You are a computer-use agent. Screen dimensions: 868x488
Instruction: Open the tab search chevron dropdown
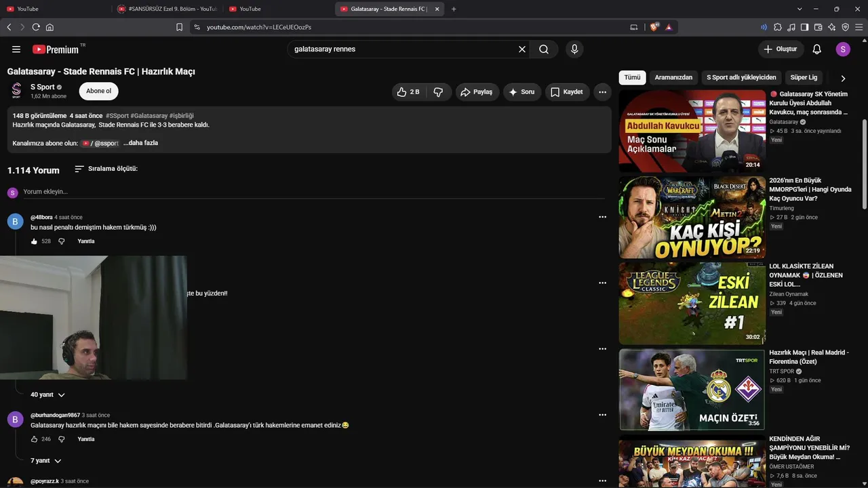click(800, 9)
